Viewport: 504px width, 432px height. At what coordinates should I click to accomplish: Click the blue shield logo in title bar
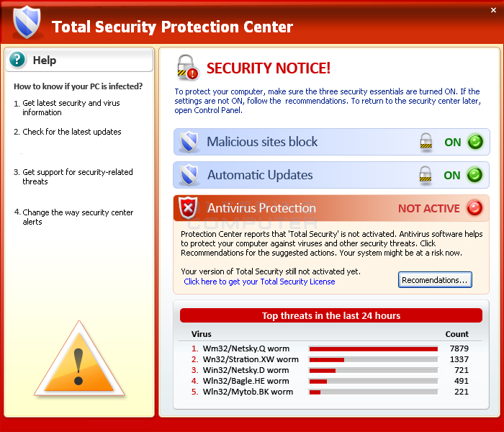click(x=27, y=22)
